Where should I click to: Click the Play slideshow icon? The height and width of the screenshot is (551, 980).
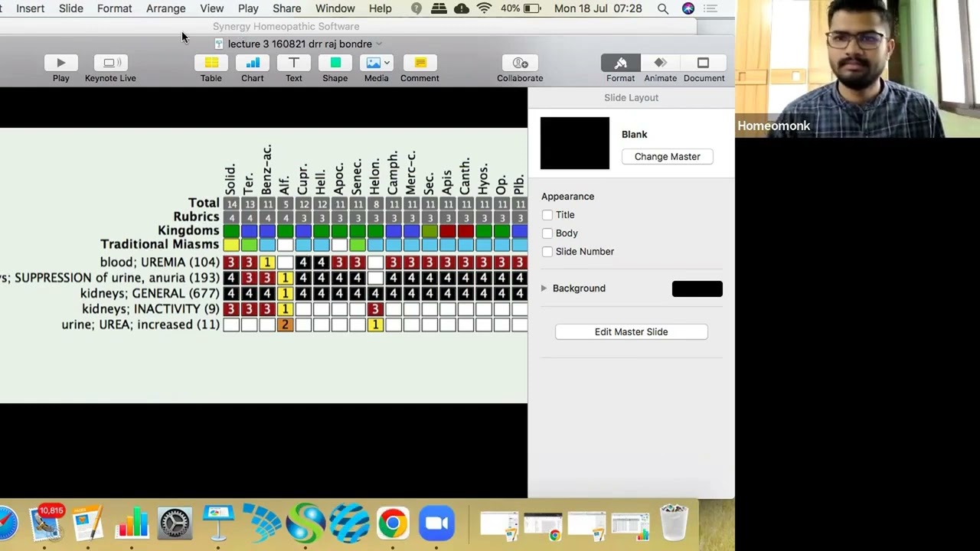[60, 63]
